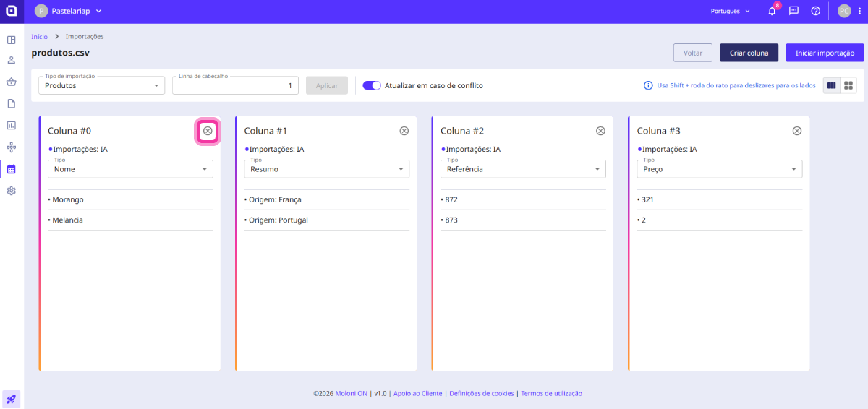Open the Definições de cookies footer link
Image resolution: width=868 pixels, height=409 pixels.
pyautogui.click(x=482, y=394)
